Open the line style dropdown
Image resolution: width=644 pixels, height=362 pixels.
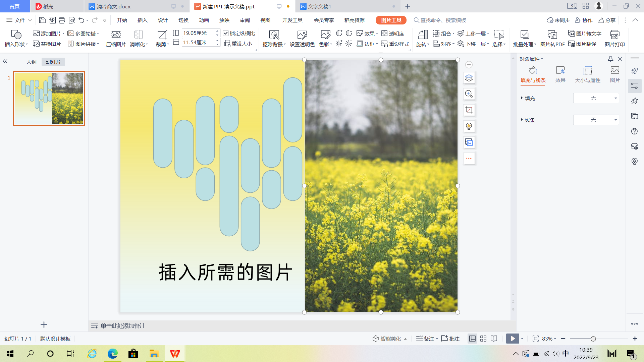click(596, 120)
